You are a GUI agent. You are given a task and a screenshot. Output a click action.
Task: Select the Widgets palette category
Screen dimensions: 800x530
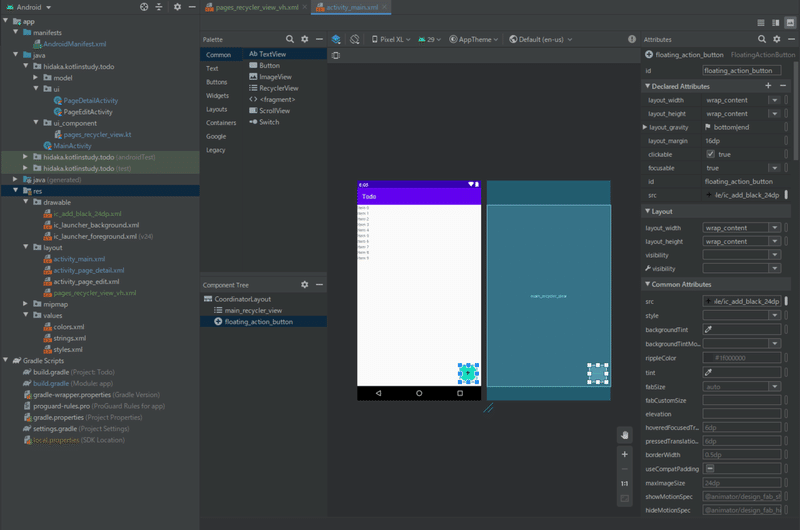[x=217, y=96]
